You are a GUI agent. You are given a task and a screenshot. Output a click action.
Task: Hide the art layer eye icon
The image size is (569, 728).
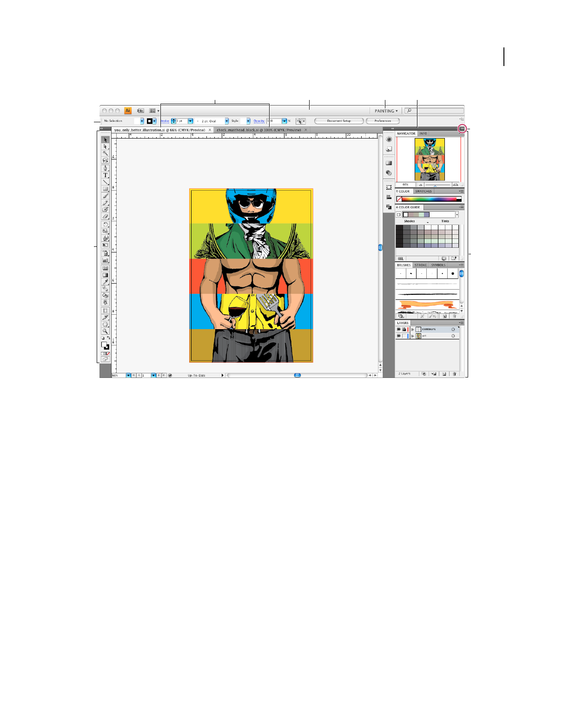[x=398, y=336]
